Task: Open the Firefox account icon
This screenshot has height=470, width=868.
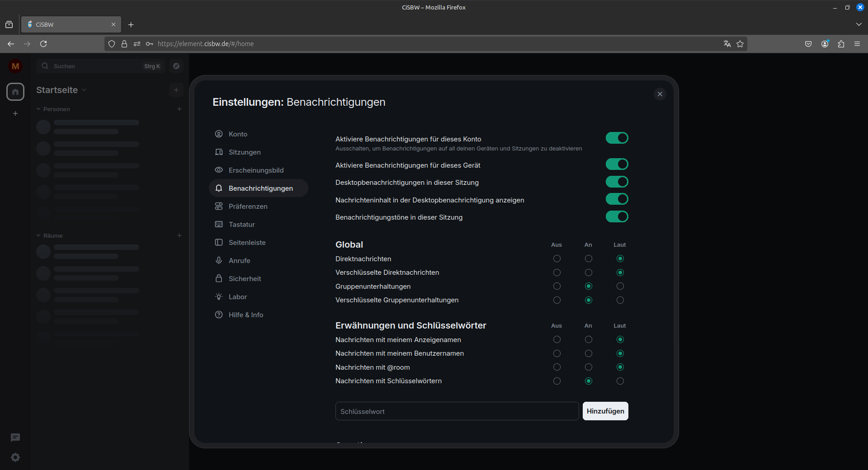Action: [x=824, y=44]
